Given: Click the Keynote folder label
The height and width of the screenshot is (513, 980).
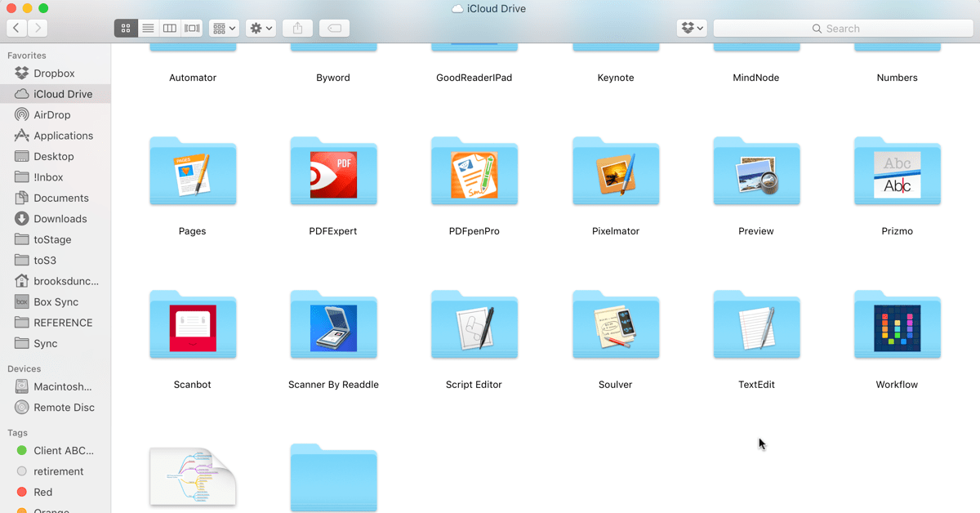Looking at the screenshot, I should [x=616, y=78].
